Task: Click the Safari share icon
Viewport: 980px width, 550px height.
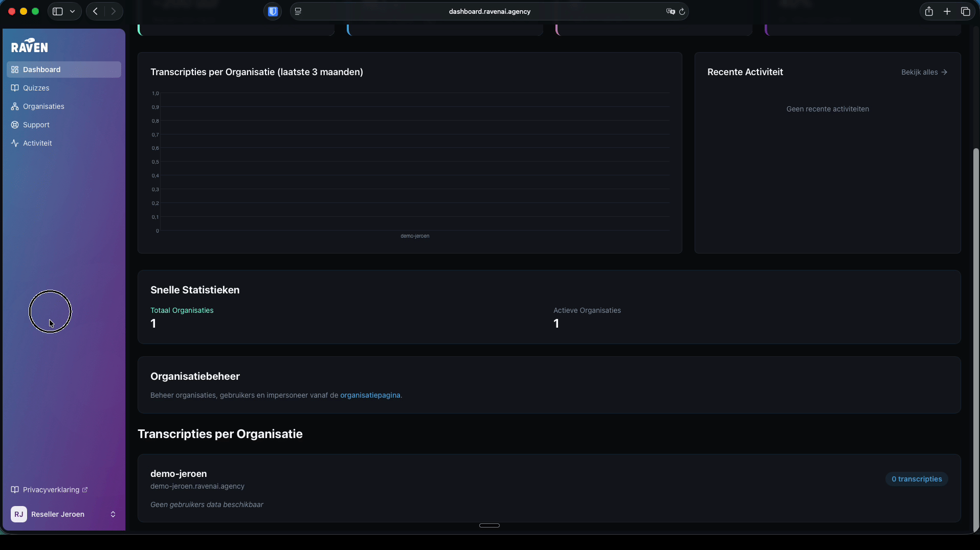Action: [929, 11]
